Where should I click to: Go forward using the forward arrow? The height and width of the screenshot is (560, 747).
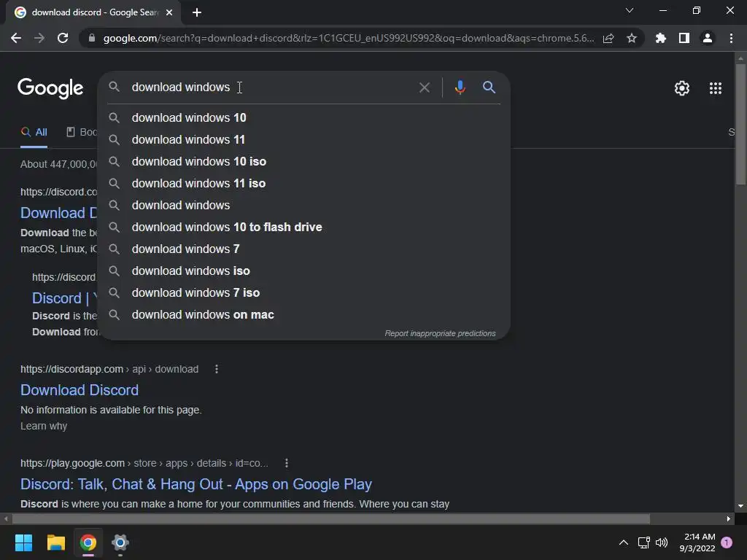39,38
